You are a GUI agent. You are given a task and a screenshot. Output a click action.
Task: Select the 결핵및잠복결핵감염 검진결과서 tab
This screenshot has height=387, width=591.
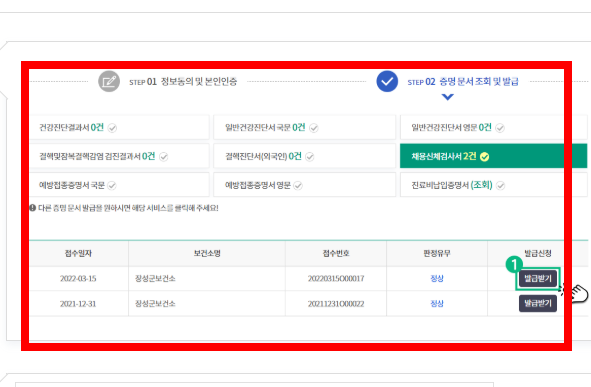point(119,156)
